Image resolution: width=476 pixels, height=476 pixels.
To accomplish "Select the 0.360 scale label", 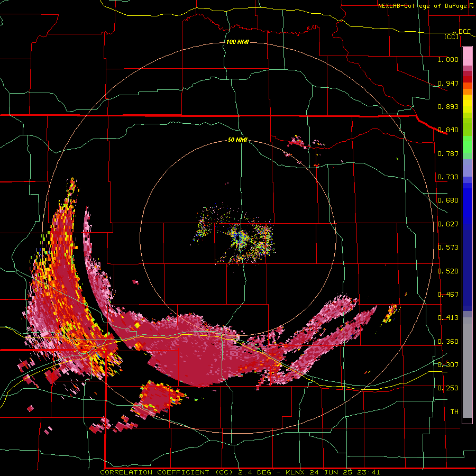I will tap(448, 342).
